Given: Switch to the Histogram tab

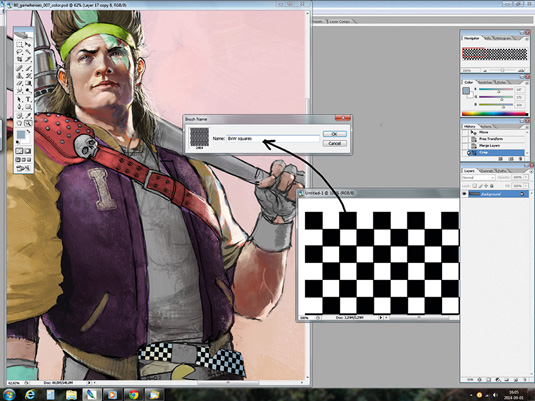Looking at the screenshot, I should (503, 38).
